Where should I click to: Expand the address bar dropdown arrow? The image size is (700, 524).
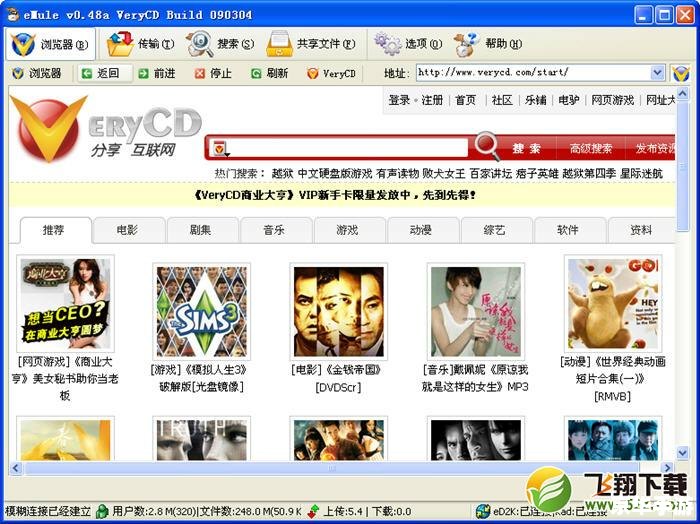[x=657, y=72]
